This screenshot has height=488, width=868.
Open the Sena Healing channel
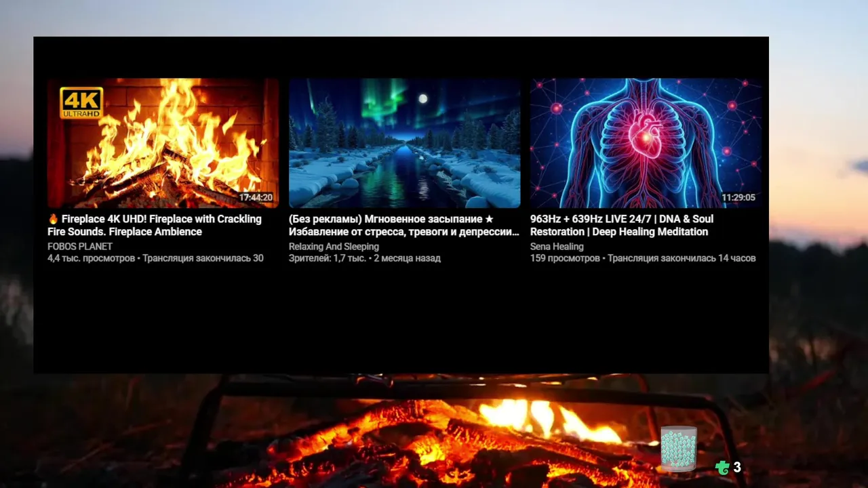(x=557, y=247)
